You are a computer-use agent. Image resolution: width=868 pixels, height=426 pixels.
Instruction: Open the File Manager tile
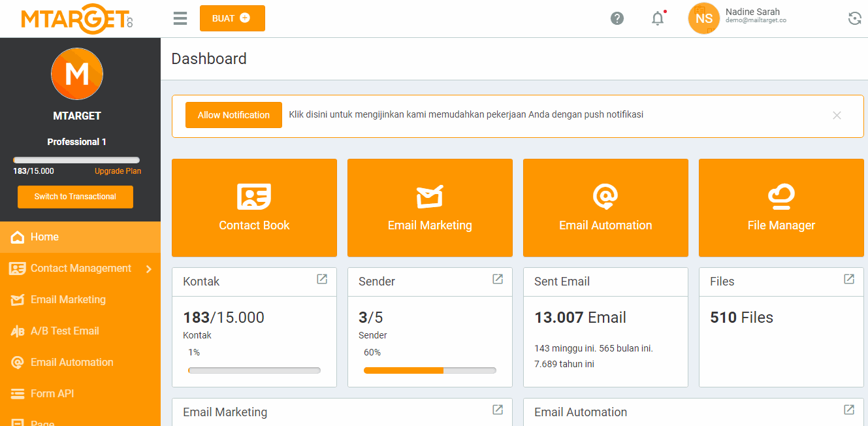pyautogui.click(x=781, y=208)
